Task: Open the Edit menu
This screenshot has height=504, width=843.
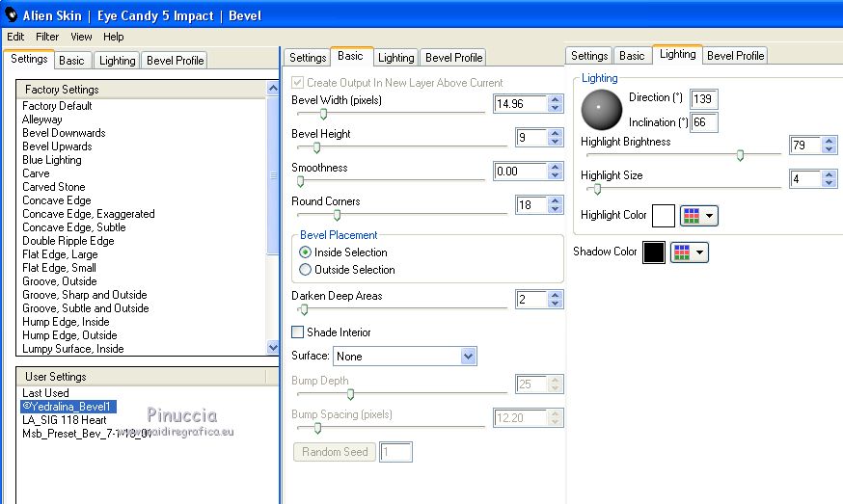Action: coord(15,37)
